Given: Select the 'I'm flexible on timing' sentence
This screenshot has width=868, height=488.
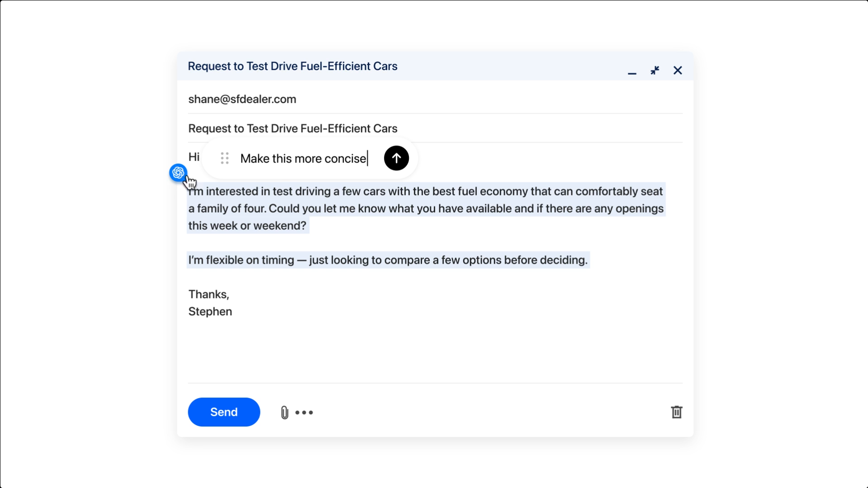Looking at the screenshot, I should (388, 260).
